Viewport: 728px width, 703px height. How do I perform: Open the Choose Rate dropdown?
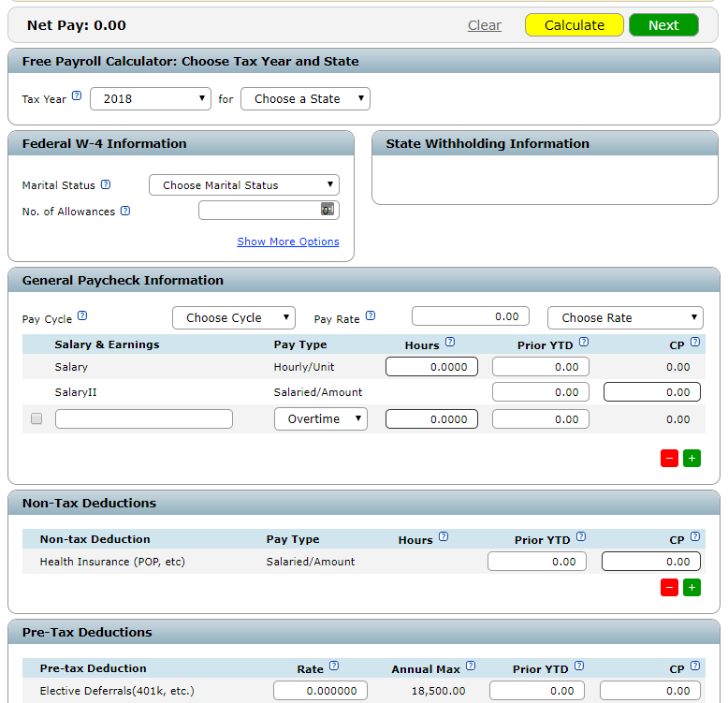click(625, 318)
